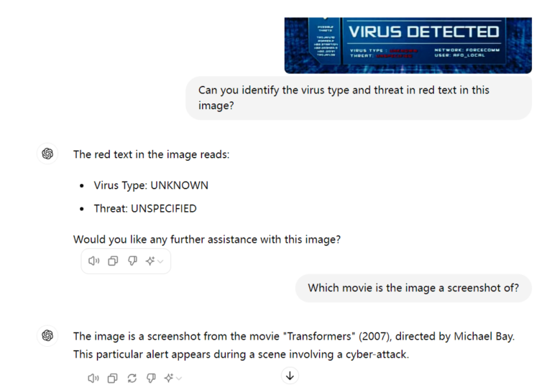Read aloud the first assistant response
Screen dimensions: 552x392
(x=93, y=261)
